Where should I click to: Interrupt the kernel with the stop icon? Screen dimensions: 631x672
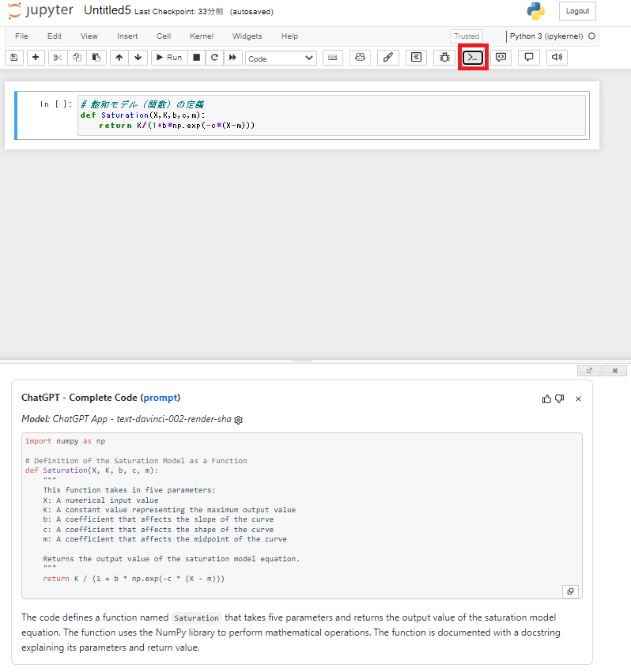[x=196, y=58]
